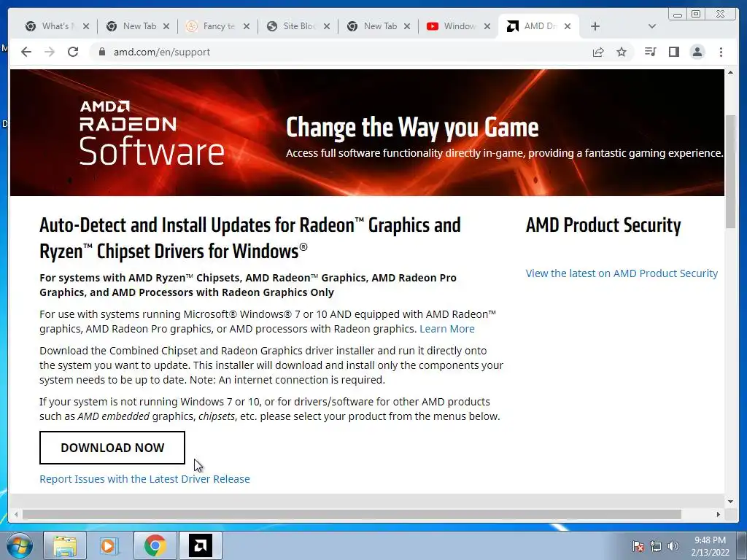Open the Learn More link
Viewport: 747px width, 560px height.
(447, 329)
